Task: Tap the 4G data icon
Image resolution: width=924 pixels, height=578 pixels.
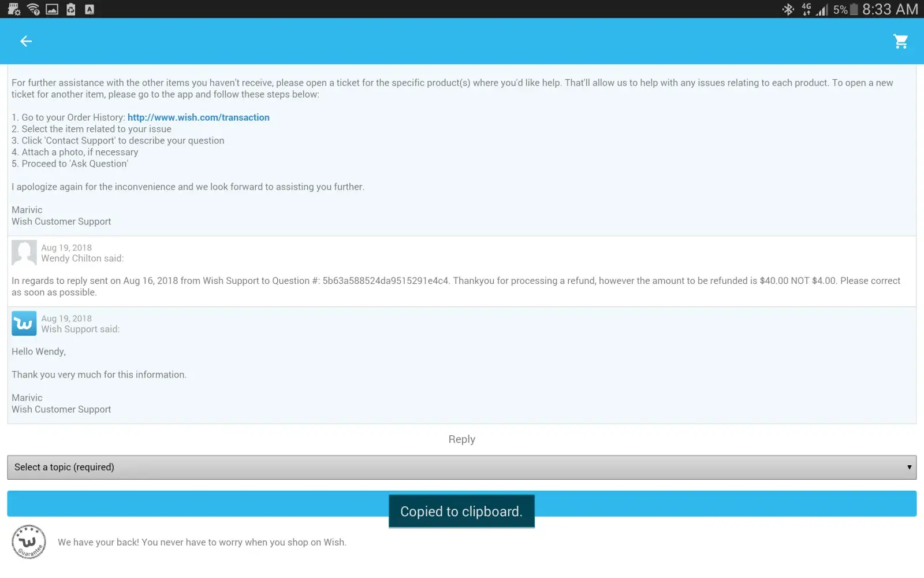Action: pos(806,9)
